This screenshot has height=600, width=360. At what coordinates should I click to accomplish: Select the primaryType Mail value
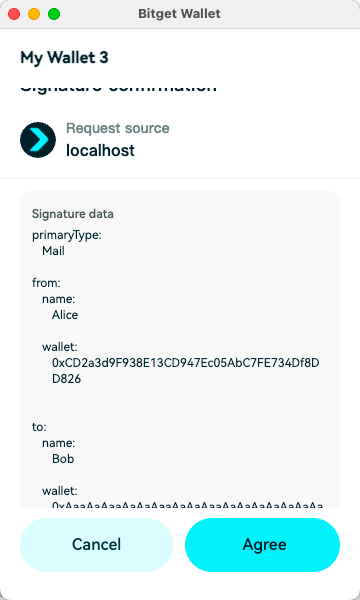pyautogui.click(x=53, y=251)
